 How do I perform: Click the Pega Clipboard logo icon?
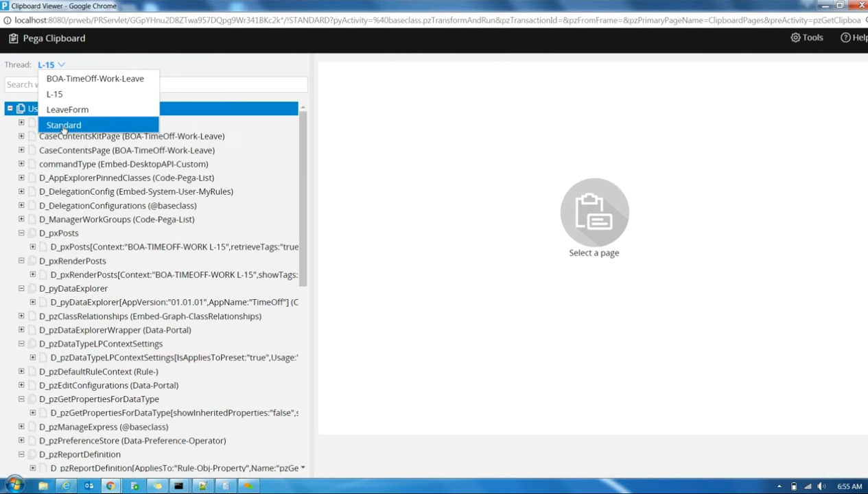coord(13,38)
